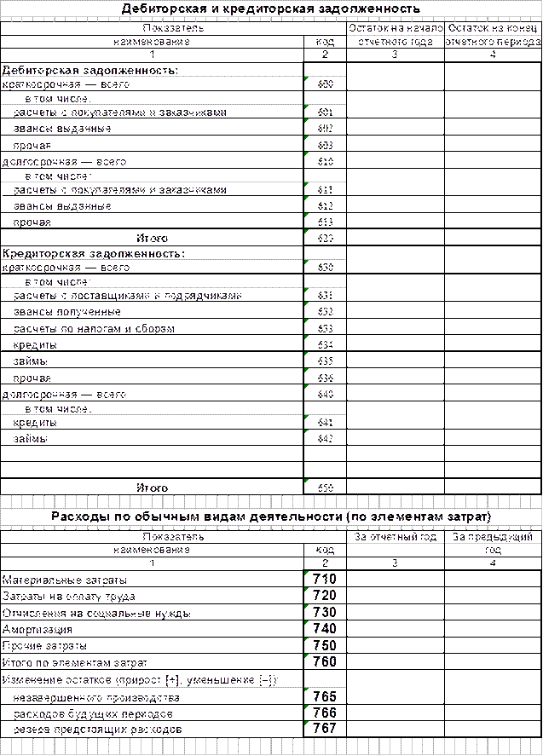The width and height of the screenshot is (543, 756).
Task: Click the code cell 710
Action: pyautogui.click(x=325, y=579)
